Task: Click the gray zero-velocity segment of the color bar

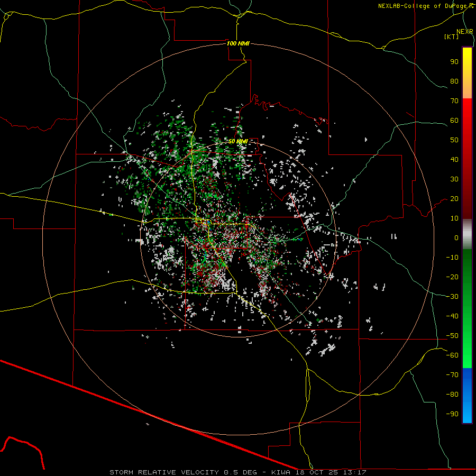Action: click(467, 234)
